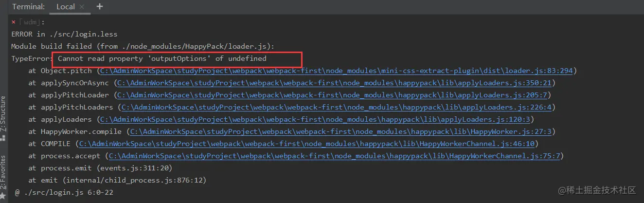Open the Favorites tool window
The image size is (644, 203).
click(x=3, y=172)
